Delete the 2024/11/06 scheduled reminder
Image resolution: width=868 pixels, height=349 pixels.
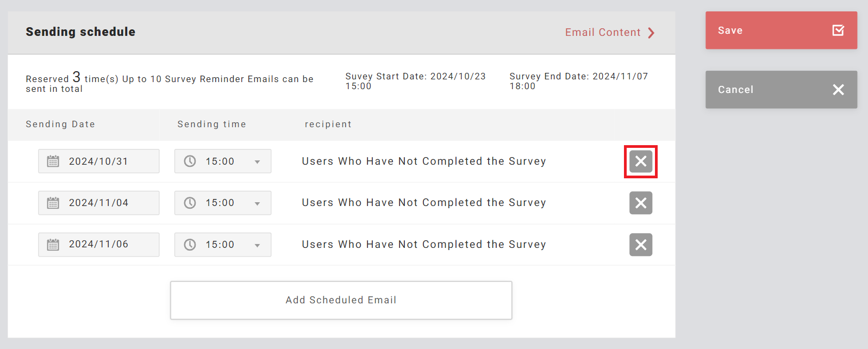pos(641,245)
